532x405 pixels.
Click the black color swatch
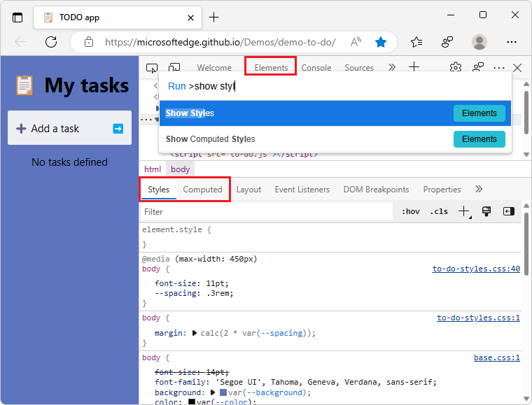(x=192, y=402)
